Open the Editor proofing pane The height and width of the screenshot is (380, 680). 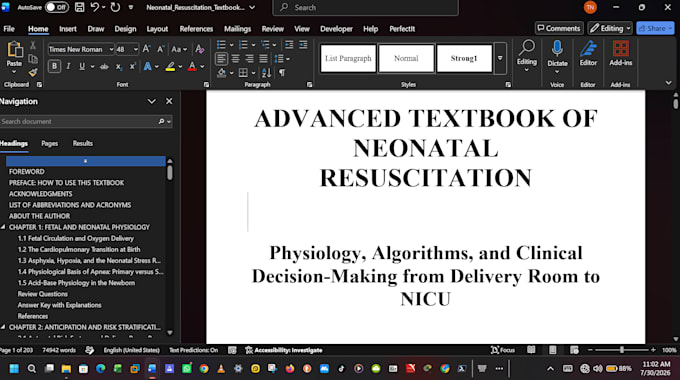coord(588,53)
